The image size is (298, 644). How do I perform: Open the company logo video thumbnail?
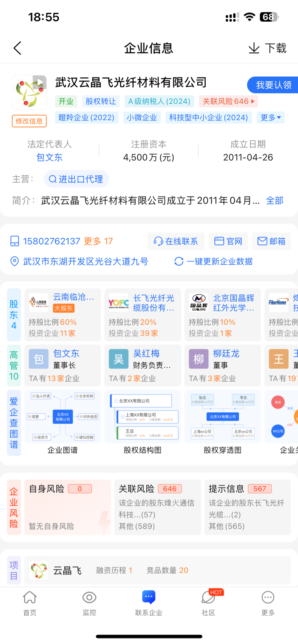[x=29, y=93]
